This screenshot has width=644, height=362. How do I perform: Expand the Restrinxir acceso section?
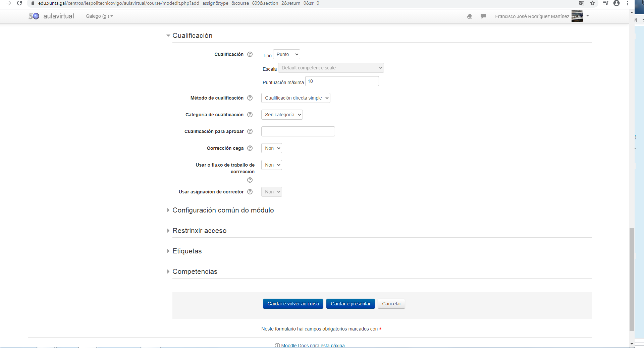200,231
